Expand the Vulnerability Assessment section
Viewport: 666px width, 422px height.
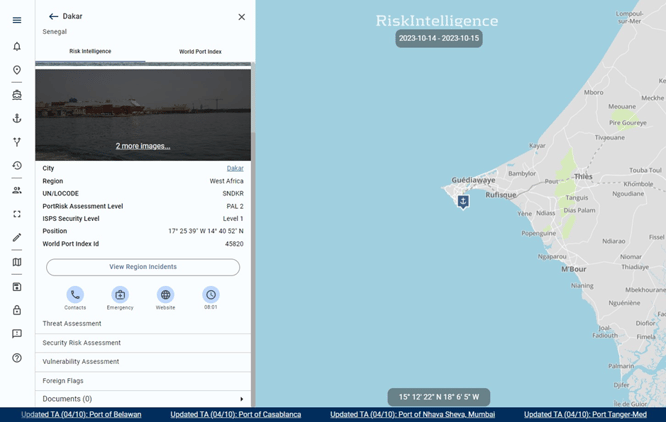(143, 362)
